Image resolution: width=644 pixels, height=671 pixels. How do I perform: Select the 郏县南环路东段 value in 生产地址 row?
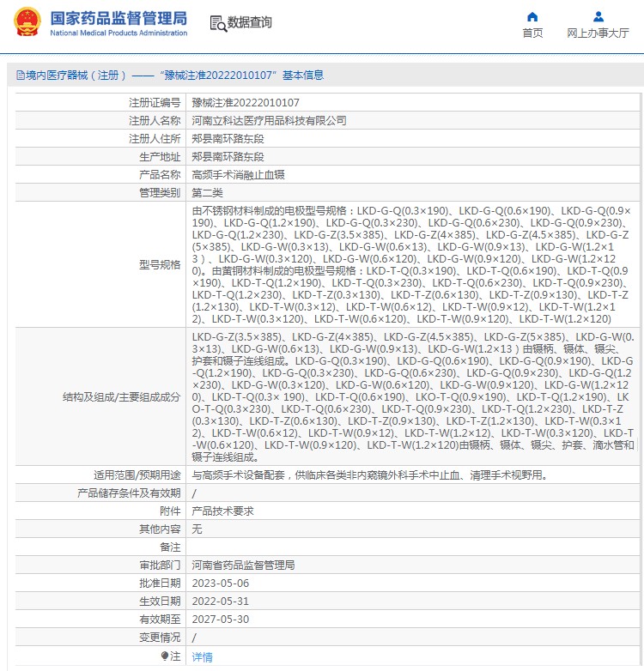(x=228, y=157)
